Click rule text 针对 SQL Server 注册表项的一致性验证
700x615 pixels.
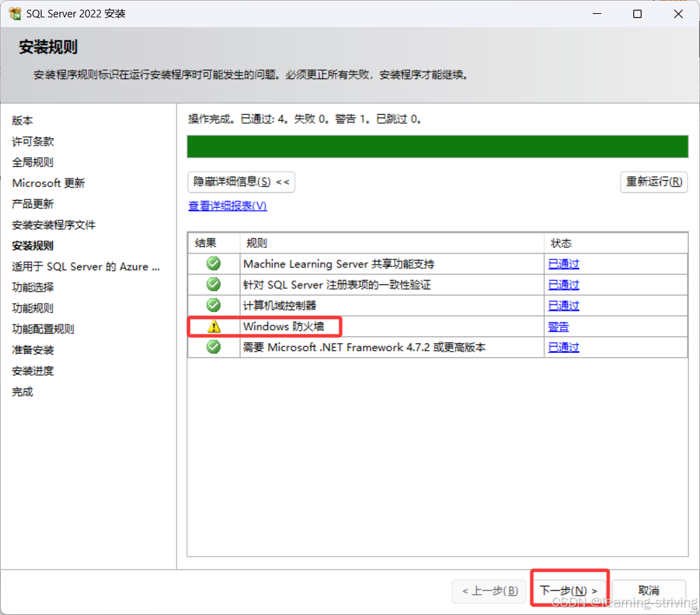(x=337, y=285)
